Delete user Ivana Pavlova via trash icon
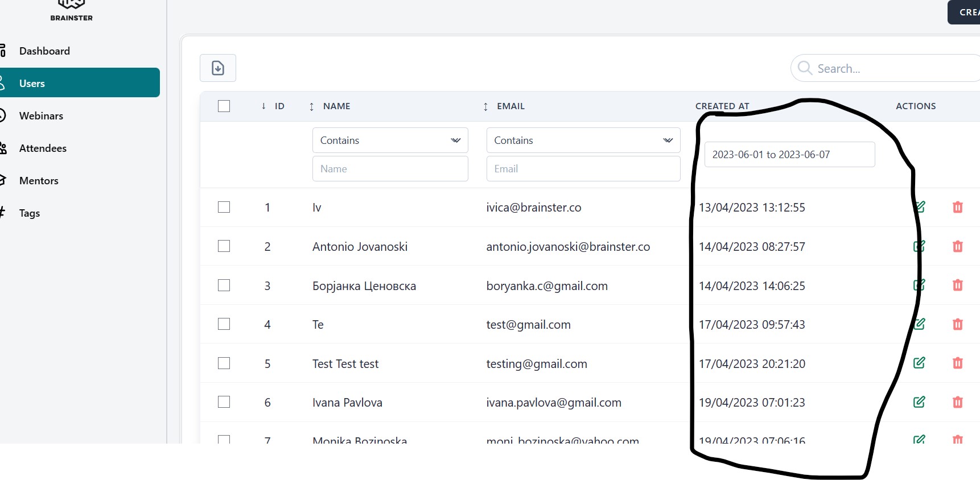 pos(957,402)
